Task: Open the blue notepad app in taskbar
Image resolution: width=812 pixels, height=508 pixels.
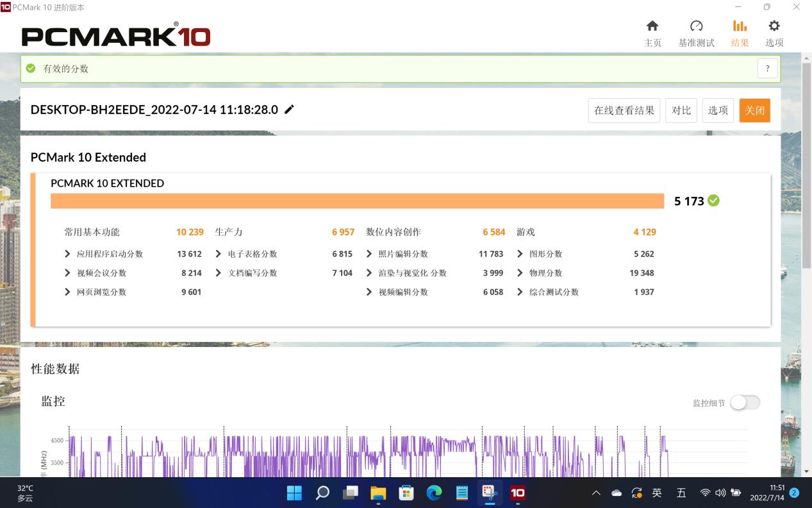Action: [x=462, y=493]
